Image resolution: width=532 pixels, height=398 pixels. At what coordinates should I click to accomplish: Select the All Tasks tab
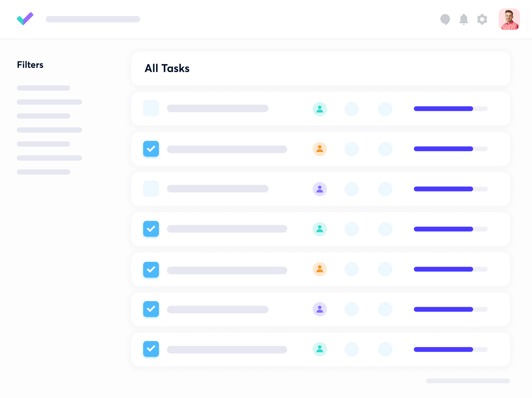(x=167, y=68)
